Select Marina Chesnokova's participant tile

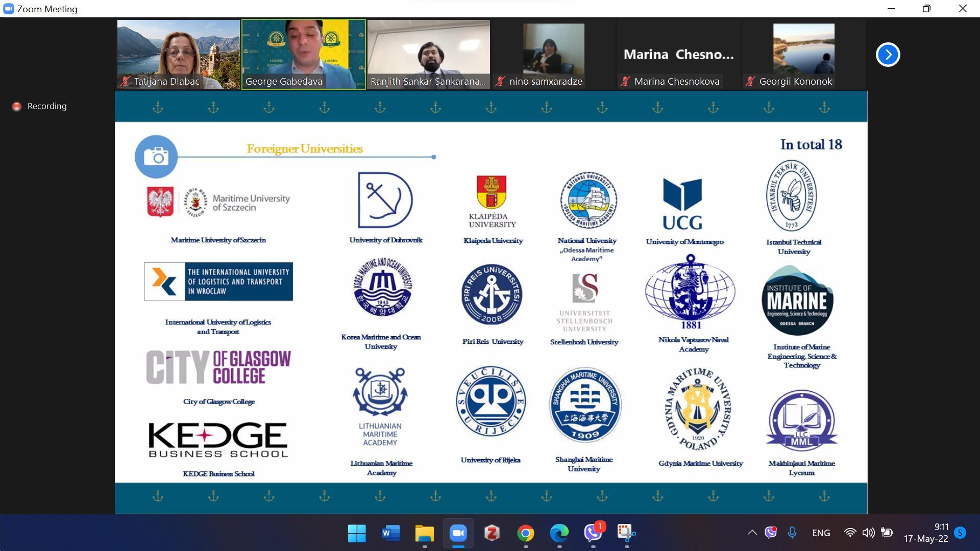click(x=679, y=54)
